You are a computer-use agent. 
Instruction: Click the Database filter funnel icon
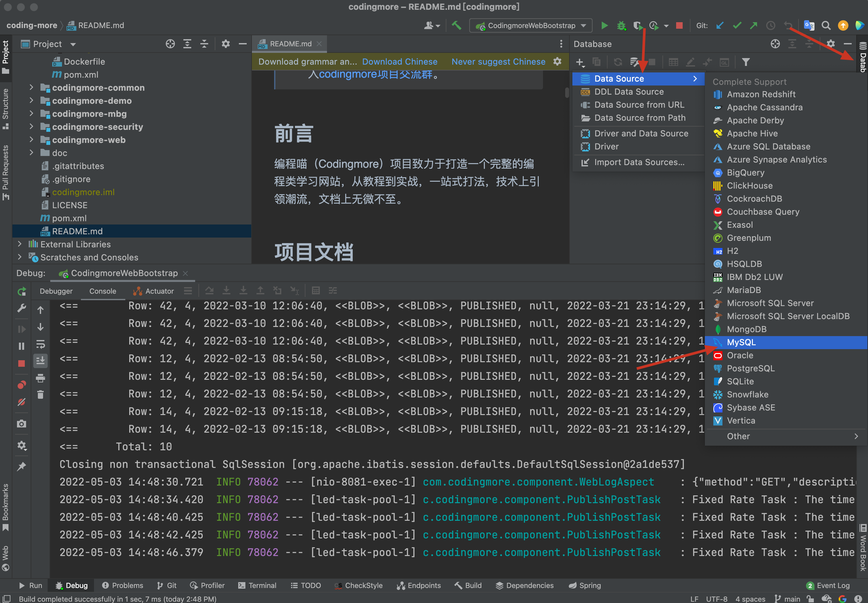coord(746,62)
